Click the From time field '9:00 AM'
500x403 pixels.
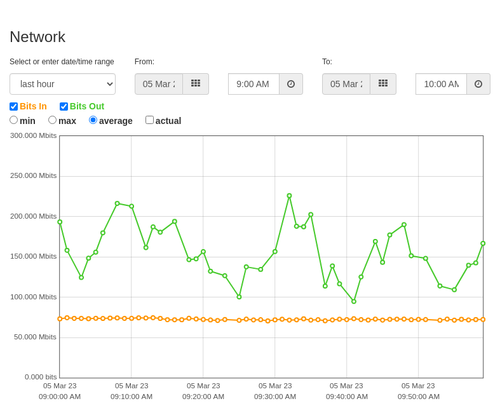[x=254, y=84]
